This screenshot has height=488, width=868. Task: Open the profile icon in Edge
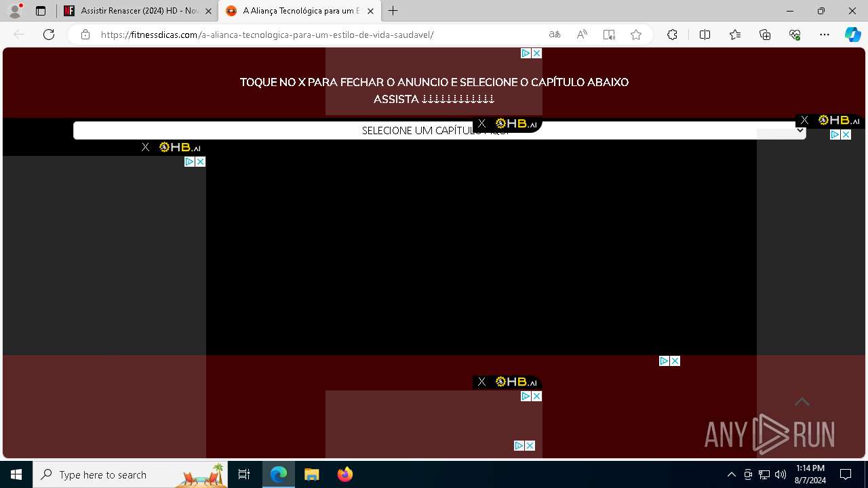point(15,11)
